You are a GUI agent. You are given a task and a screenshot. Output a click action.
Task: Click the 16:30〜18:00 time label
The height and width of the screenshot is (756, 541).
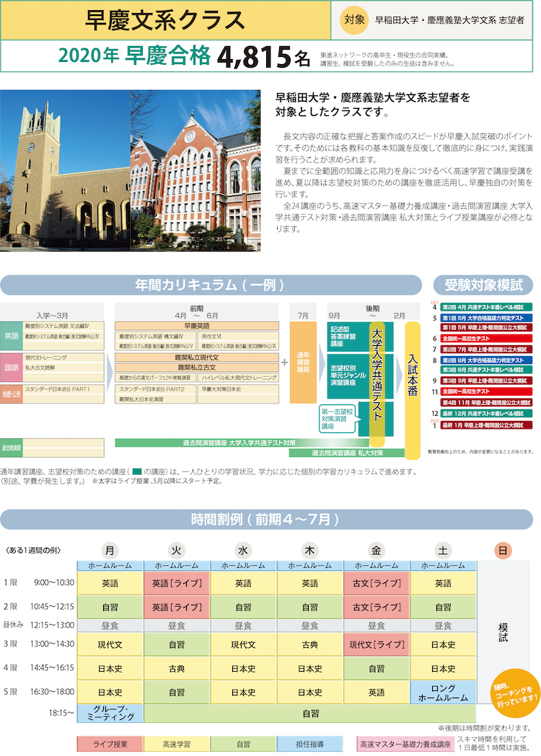[52, 692]
